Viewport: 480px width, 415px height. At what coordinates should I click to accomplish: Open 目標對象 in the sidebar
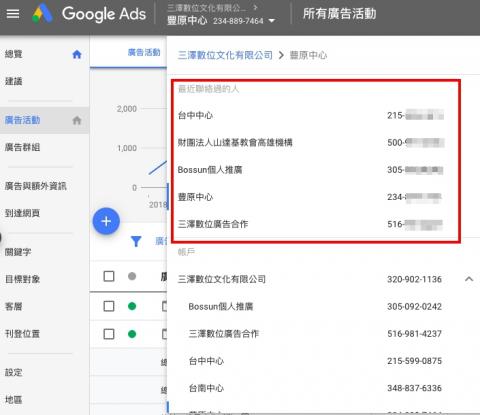click(22, 279)
